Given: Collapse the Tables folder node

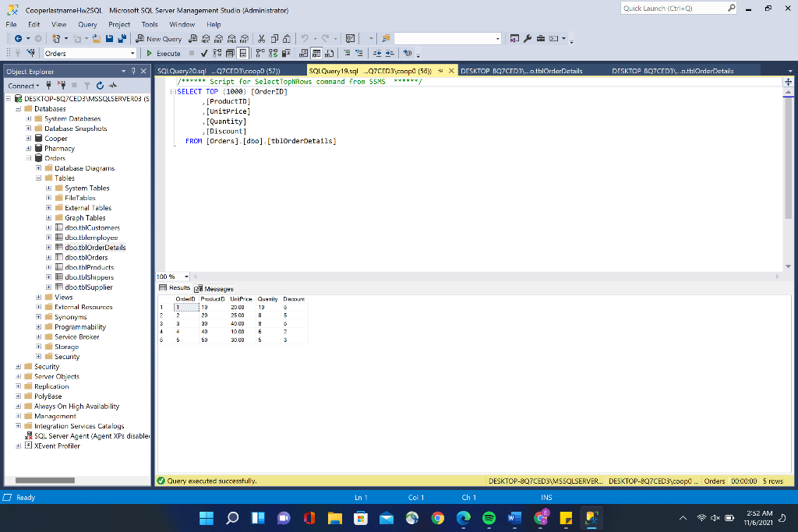Looking at the screenshot, I should coord(39,178).
